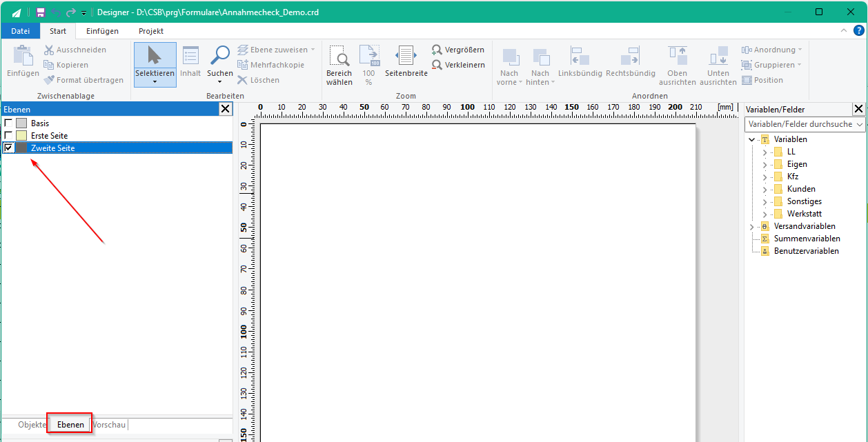Click the Undo arrow in title bar
The height and width of the screenshot is (442, 868).
56,12
